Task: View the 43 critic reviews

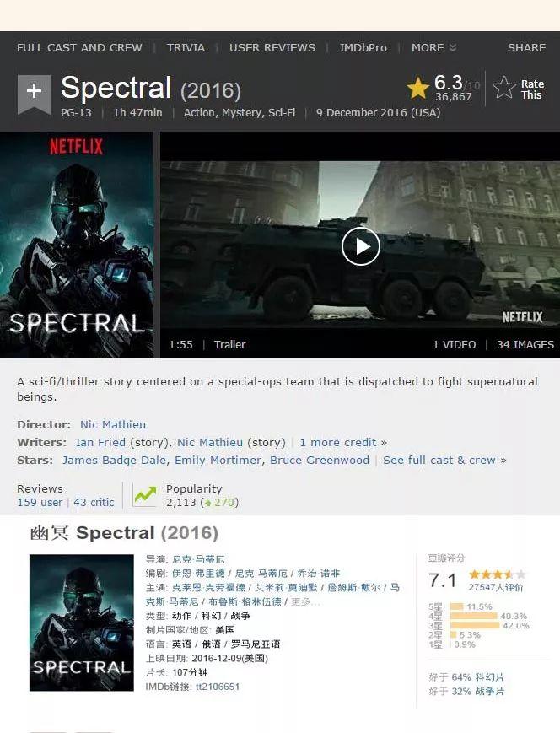Action: [94, 502]
